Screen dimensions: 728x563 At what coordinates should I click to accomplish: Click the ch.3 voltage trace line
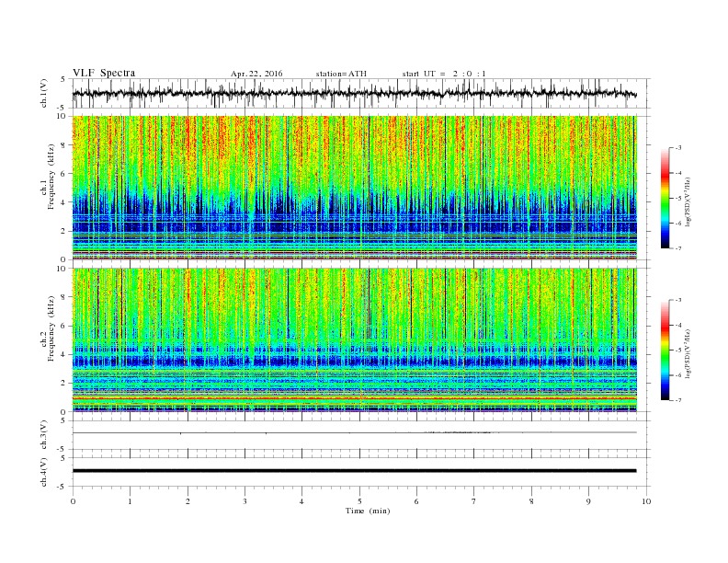354,432
